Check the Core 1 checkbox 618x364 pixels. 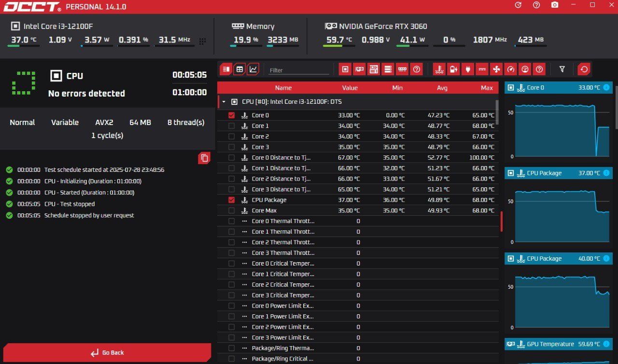[231, 126]
